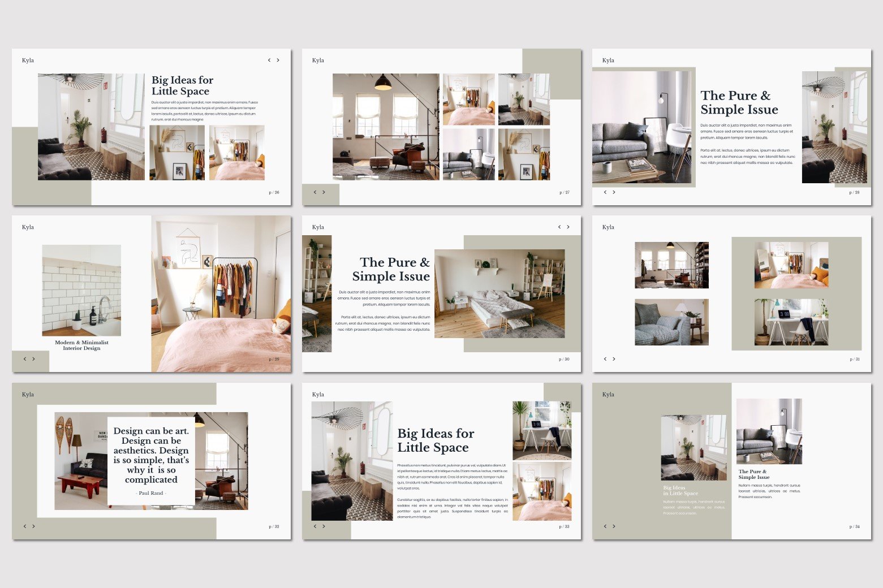Screen dimensions: 883x588
Task: Click the 'p / 33' page number
Action: point(565,526)
